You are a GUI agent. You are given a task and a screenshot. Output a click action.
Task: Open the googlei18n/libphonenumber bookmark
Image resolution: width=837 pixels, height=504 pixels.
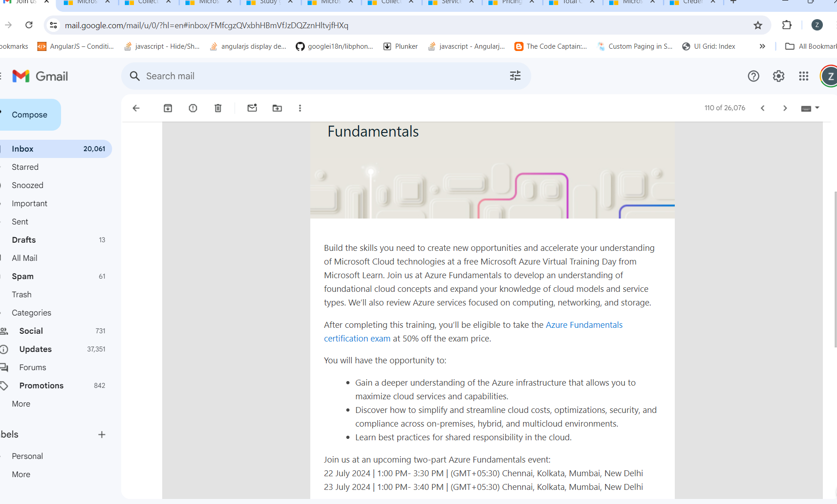click(x=334, y=46)
